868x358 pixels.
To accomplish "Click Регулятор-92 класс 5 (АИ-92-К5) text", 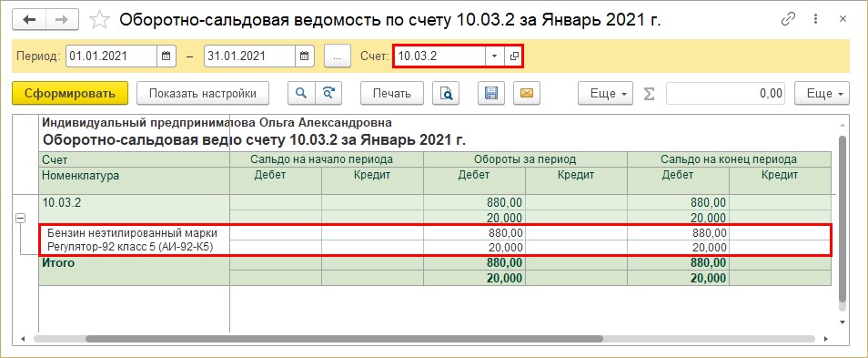I will tap(131, 246).
